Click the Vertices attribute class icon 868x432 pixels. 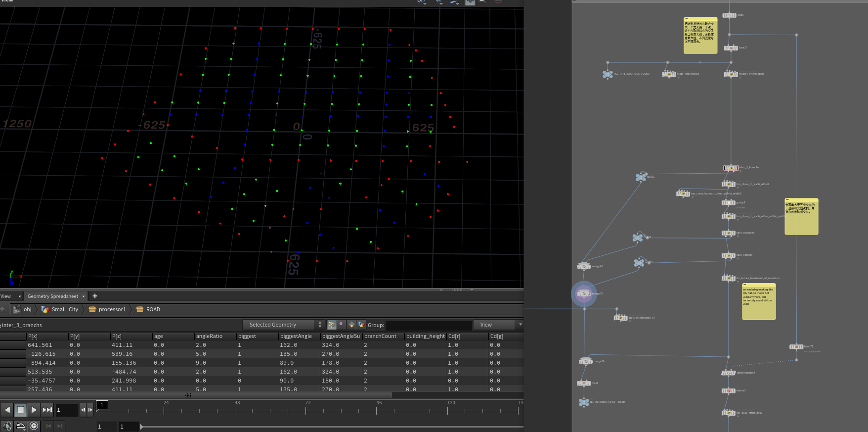[341, 325]
